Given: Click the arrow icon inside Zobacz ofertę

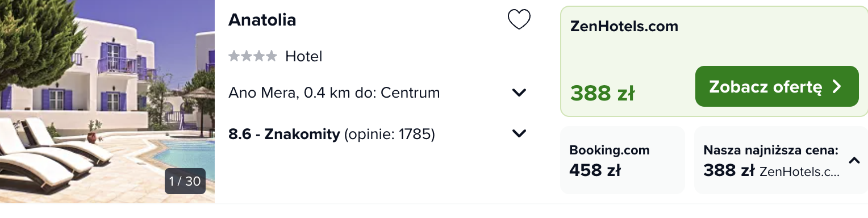Looking at the screenshot, I should (837, 86).
